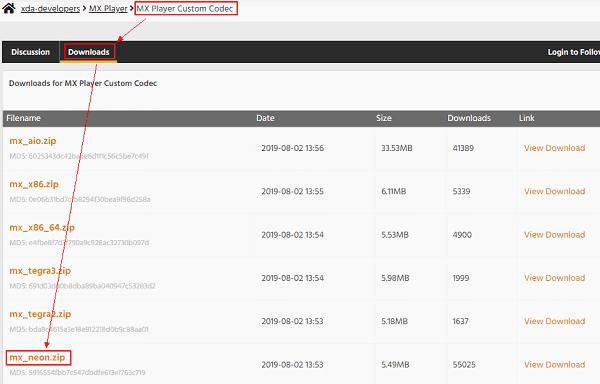
Task: Click the Size column header
Action: point(384,118)
